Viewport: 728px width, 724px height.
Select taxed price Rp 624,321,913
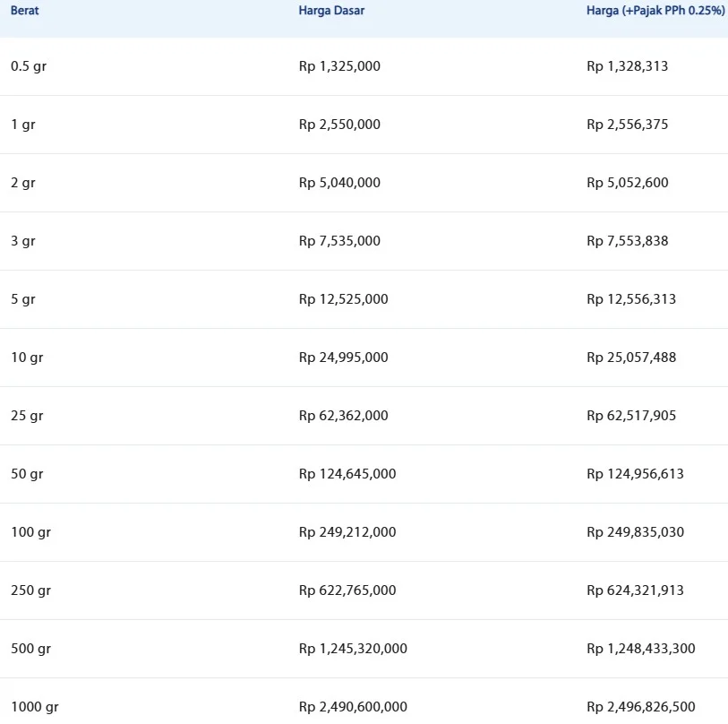click(x=635, y=590)
